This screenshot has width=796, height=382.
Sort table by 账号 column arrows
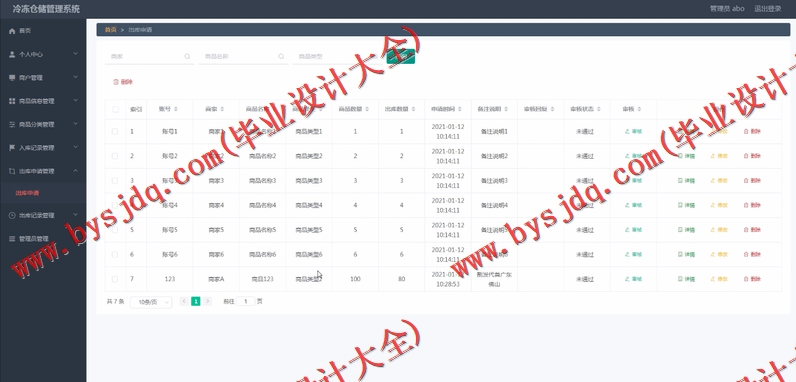pos(176,109)
